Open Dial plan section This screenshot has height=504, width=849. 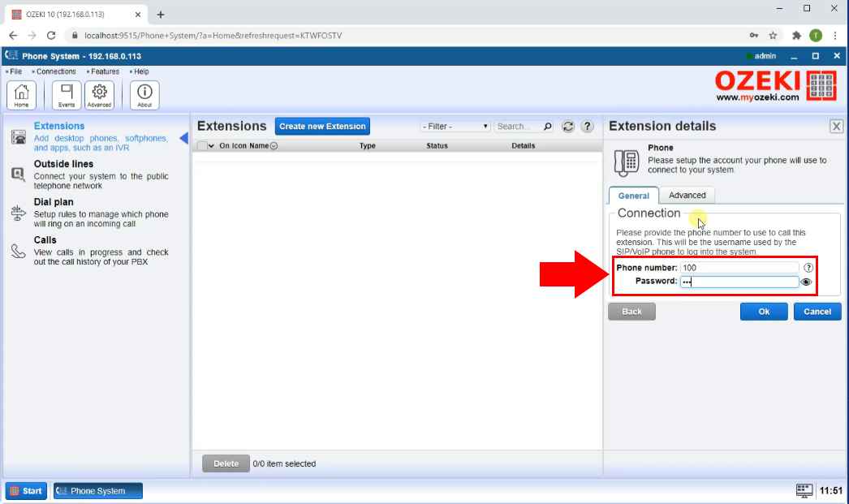[x=54, y=202]
